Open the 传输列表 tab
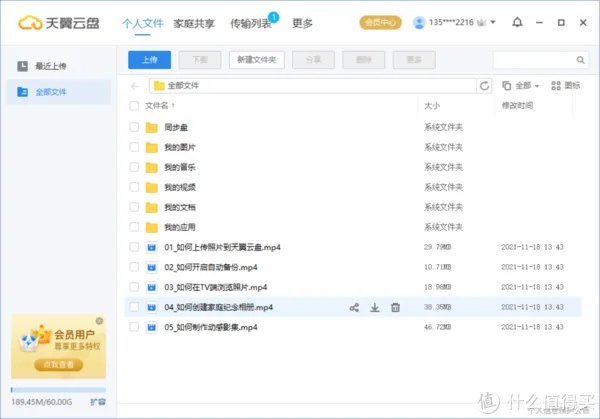Screen dimensions: 600x419 pyautogui.click(x=251, y=23)
